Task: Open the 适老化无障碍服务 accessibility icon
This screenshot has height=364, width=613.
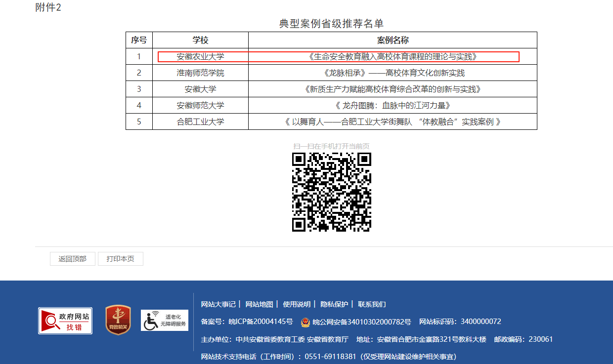Action: 165,321
